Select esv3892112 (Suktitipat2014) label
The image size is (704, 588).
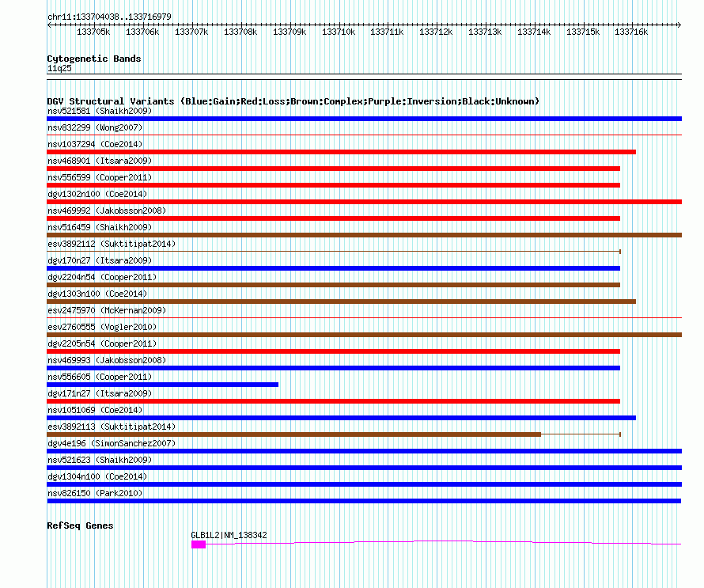[112, 244]
